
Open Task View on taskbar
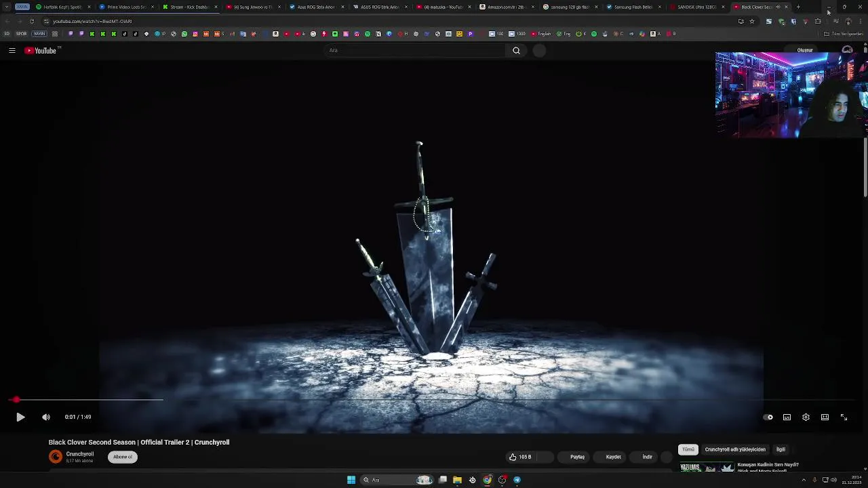(443, 480)
